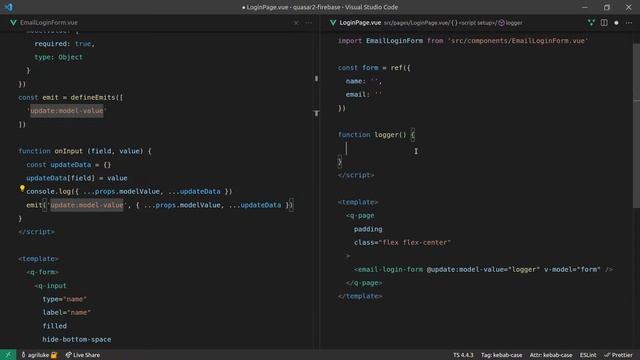Click the unsaved dot on LoginPage.vue editor
Image resolution: width=640 pixels, height=360 pixels.
[x=616, y=23]
